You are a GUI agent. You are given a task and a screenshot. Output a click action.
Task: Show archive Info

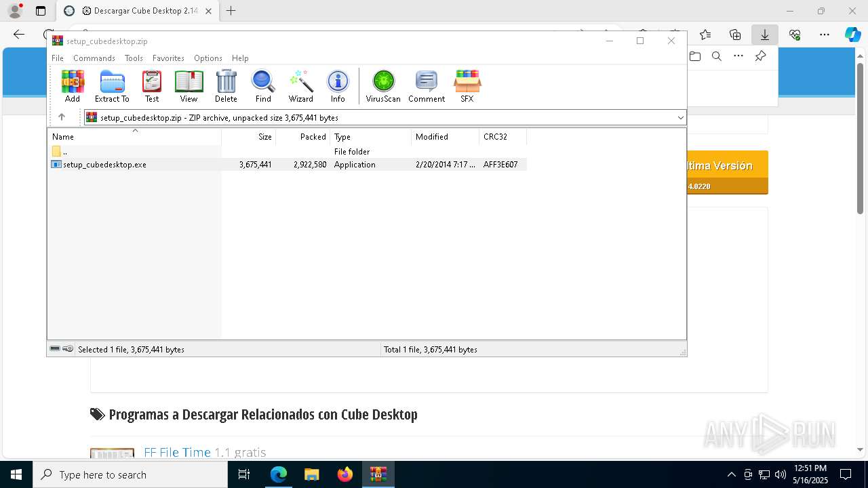(x=338, y=86)
